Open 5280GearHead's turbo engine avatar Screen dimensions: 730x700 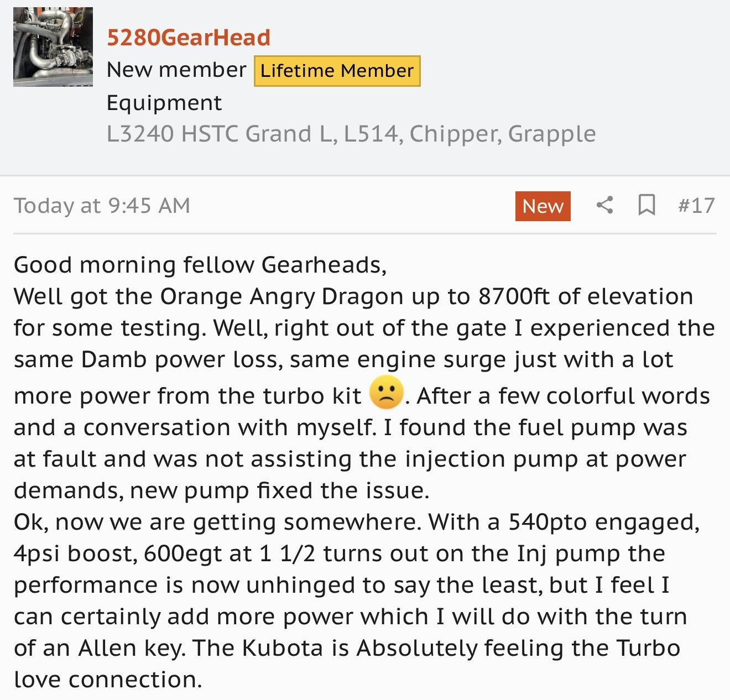[x=53, y=47]
